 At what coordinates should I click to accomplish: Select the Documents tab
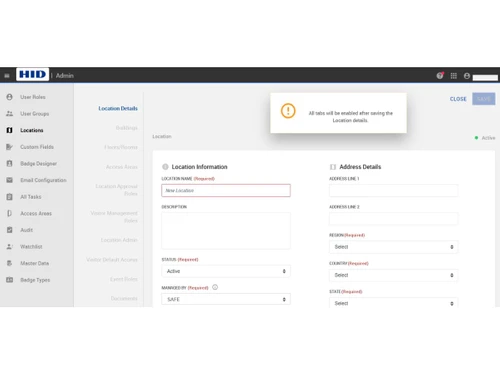(124, 298)
